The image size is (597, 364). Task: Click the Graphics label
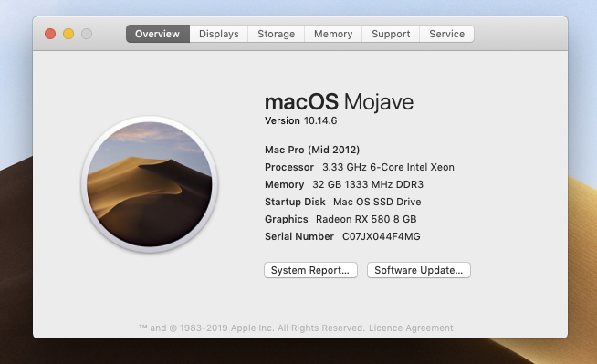click(x=287, y=220)
